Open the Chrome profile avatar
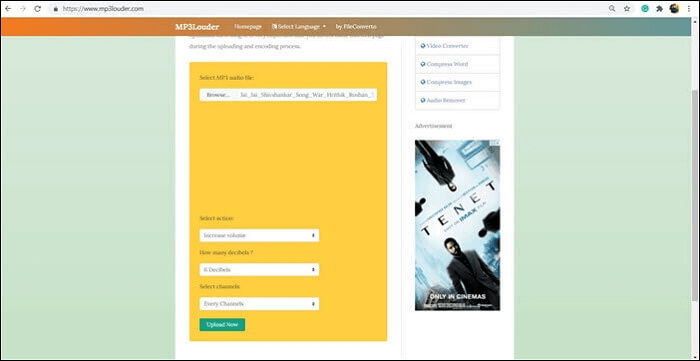 click(x=674, y=8)
